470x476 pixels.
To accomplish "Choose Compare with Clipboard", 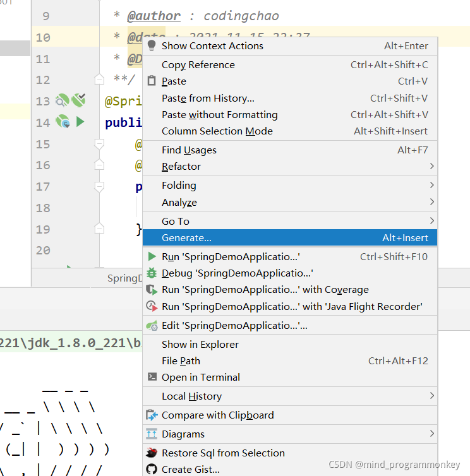I will tap(290, 415).
